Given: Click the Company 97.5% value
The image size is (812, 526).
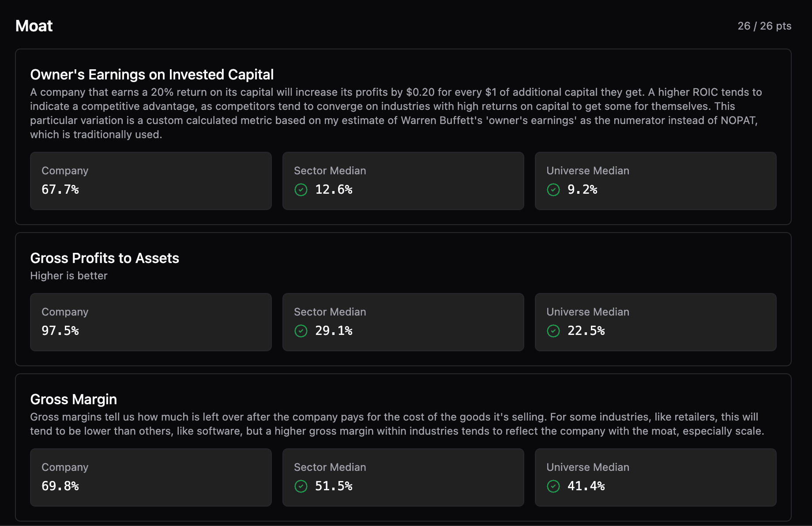Looking at the screenshot, I should point(60,331).
